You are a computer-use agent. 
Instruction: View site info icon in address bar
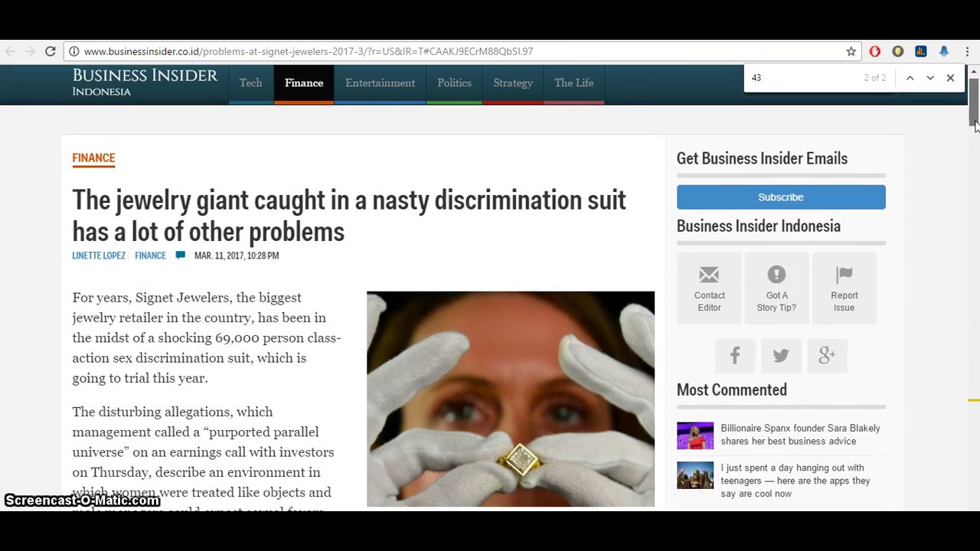coord(73,51)
